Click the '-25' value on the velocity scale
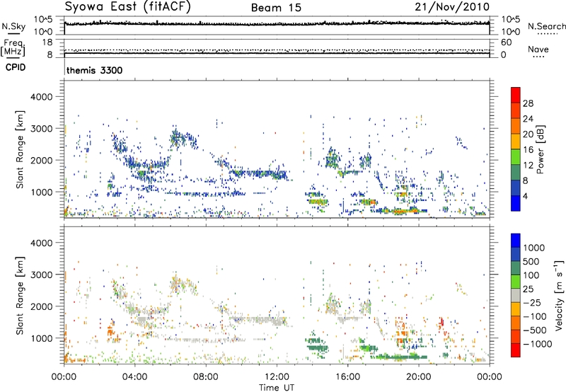The image size is (566, 392). (532, 303)
